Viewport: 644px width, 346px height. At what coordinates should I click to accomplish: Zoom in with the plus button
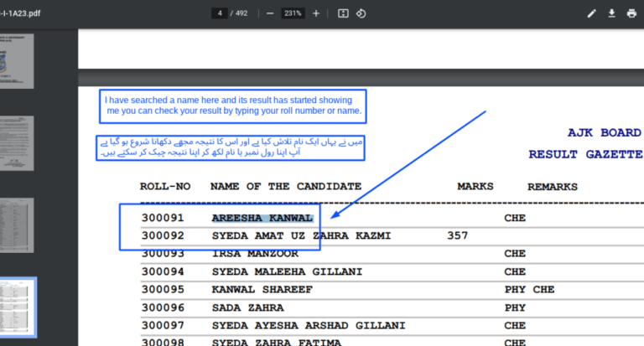(316, 13)
